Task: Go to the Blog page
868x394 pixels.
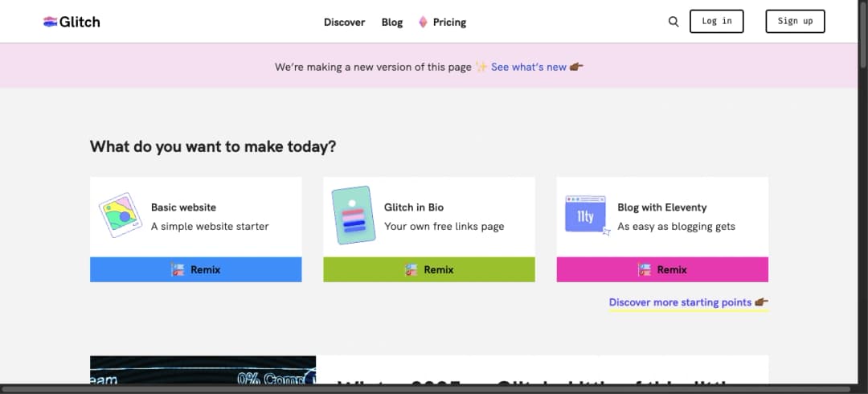Action: tap(392, 23)
